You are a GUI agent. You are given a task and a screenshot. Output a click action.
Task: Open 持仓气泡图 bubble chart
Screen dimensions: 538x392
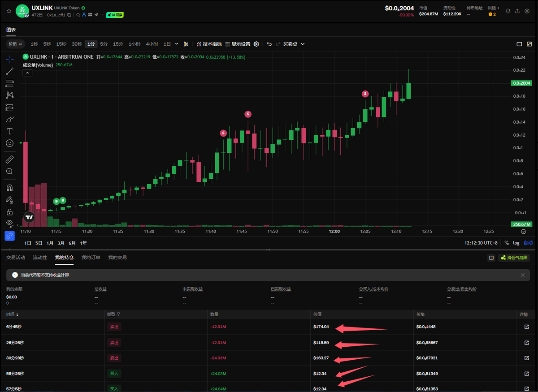(514, 258)
